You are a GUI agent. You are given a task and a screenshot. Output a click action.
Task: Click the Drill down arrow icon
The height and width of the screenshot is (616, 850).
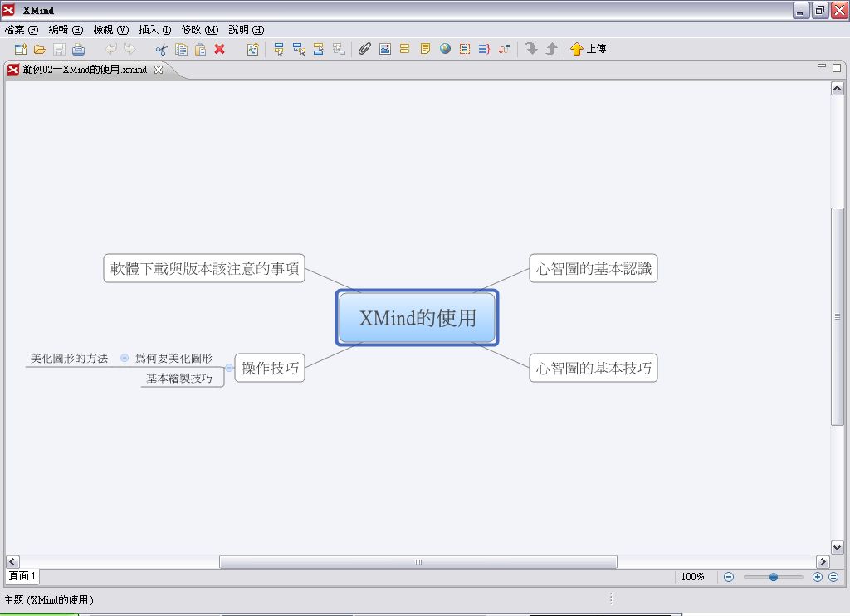pyautogui.click(x=531, y=49)
